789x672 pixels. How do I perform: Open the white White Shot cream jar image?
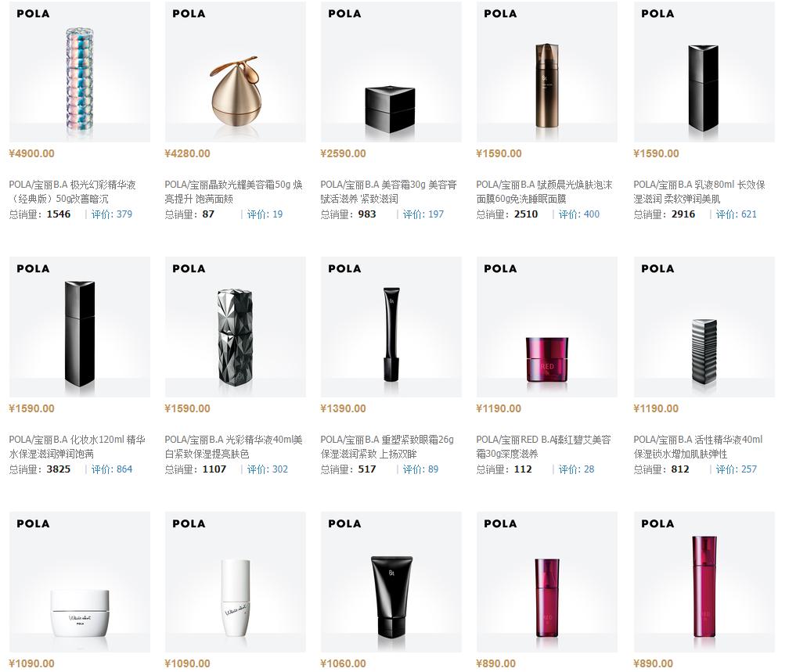80,582
